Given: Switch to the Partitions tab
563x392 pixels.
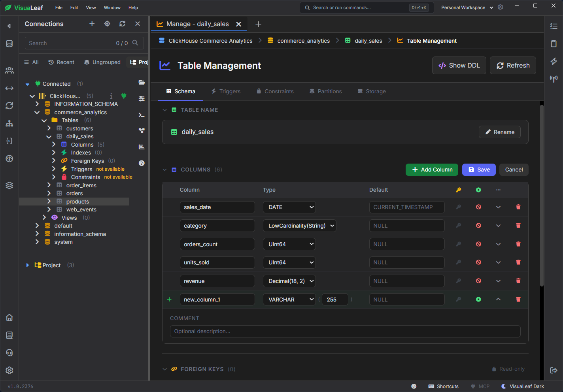Looking at the screenshot, I should [325, 91].
